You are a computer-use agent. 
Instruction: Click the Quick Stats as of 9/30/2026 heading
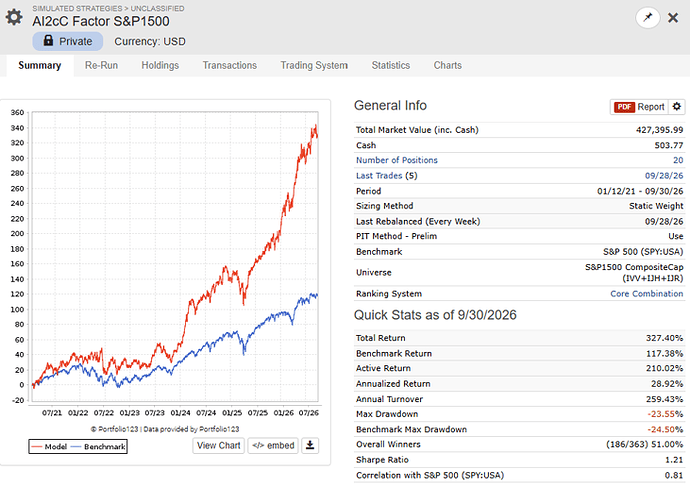click(x=435, y=315)
